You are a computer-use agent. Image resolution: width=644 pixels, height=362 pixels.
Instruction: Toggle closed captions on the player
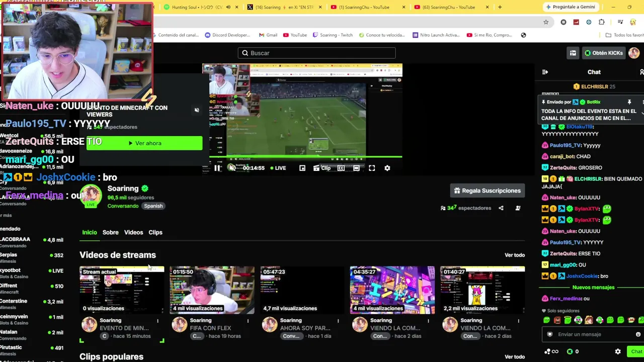(x=341, y=168)
